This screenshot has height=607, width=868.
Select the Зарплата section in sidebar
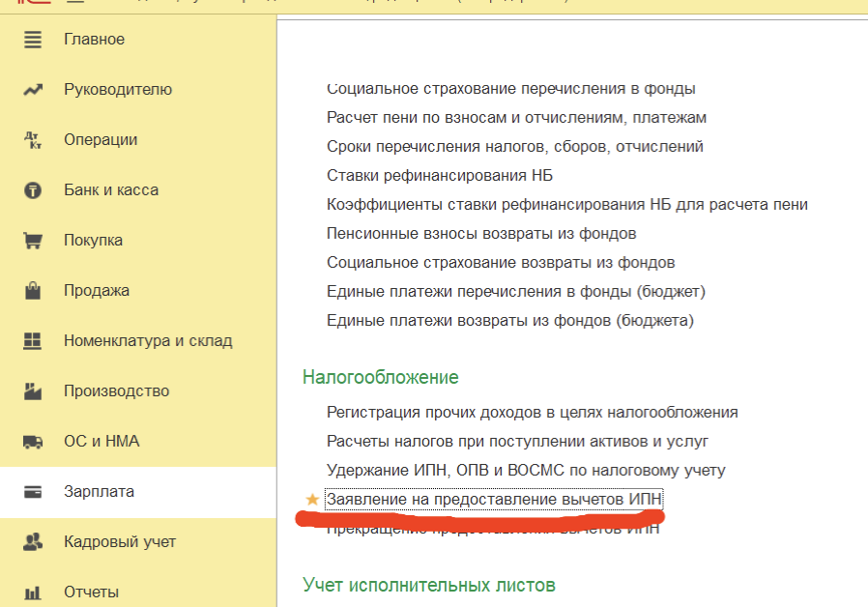click(x=99, y=492)
